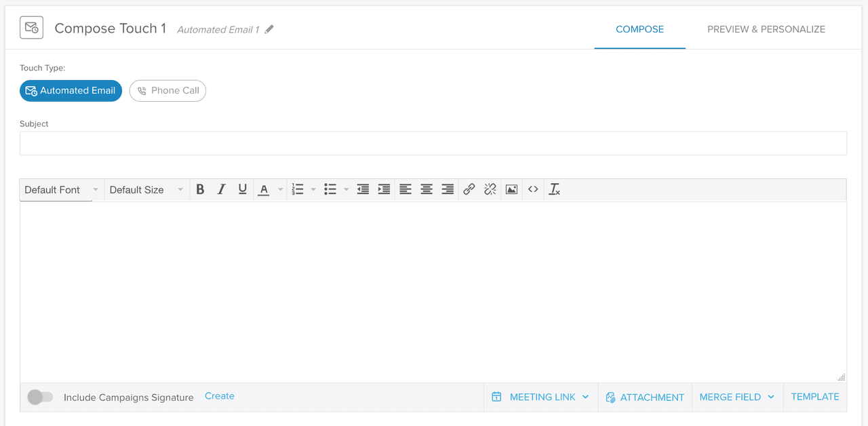Apply underline formatting
The image size is (868, 426).
pyautogui.click(x=242, y=189)
